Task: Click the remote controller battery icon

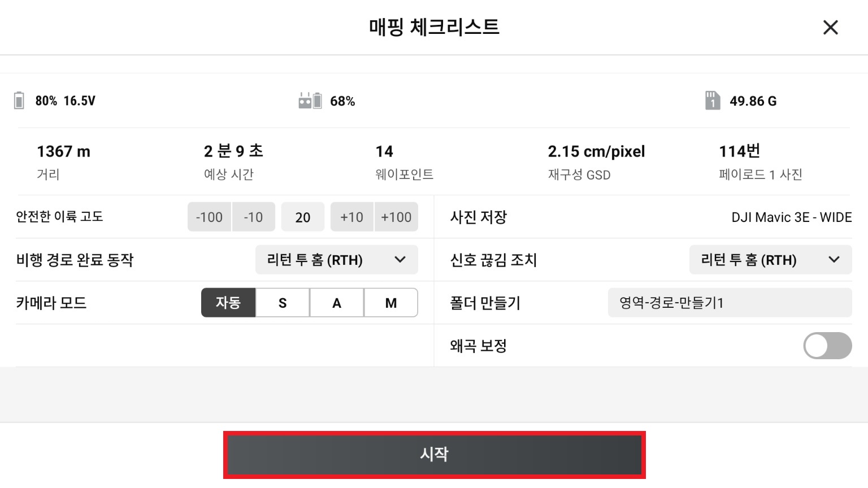Action: click(x=311, y=101)
